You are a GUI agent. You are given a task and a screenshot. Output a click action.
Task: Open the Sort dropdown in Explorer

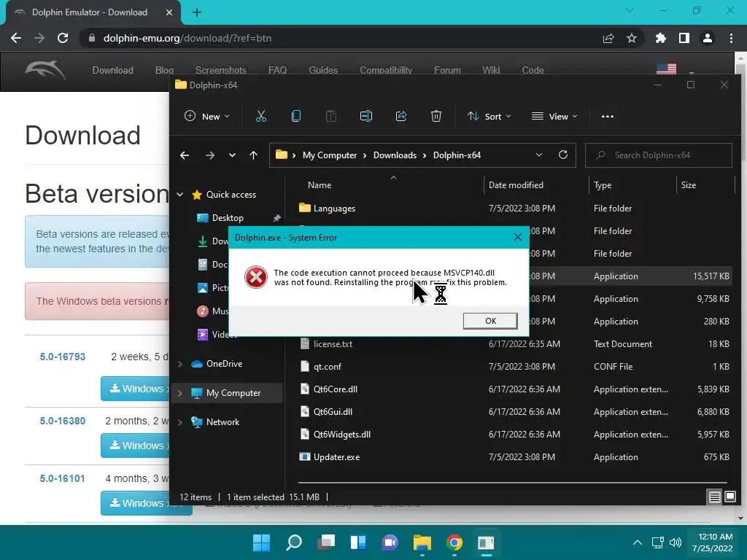pyautogui.click(x=489, y=116)
